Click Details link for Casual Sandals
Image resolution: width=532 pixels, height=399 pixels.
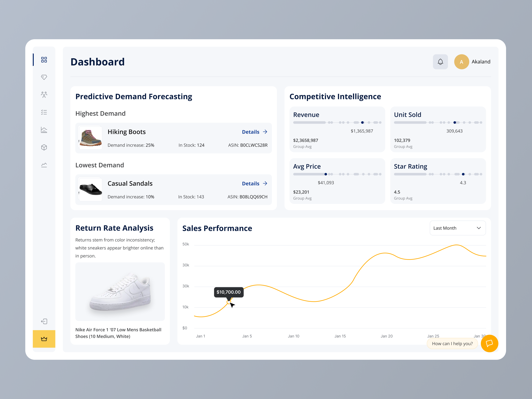251,183
